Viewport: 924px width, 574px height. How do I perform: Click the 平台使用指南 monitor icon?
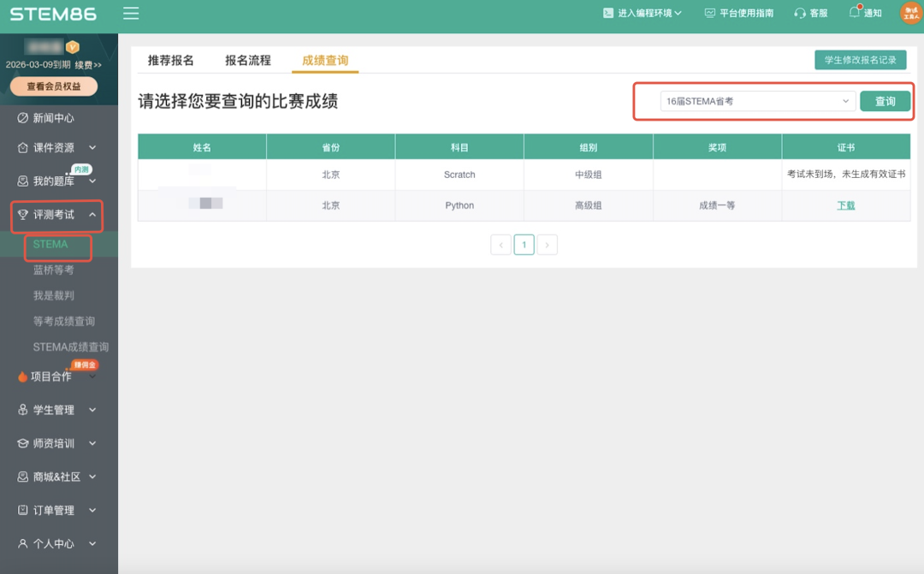[x=709, y=13]
